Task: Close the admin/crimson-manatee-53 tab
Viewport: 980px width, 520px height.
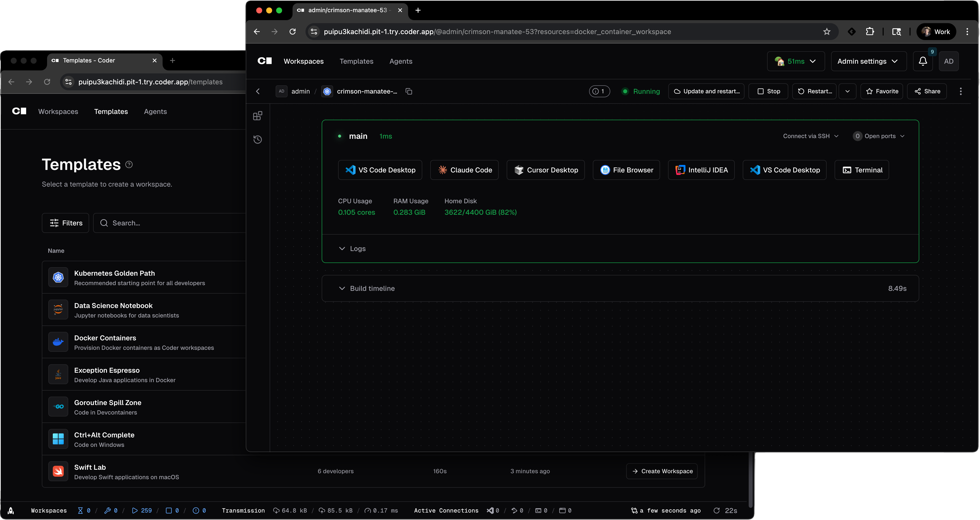Action: (x=400, y=10)
